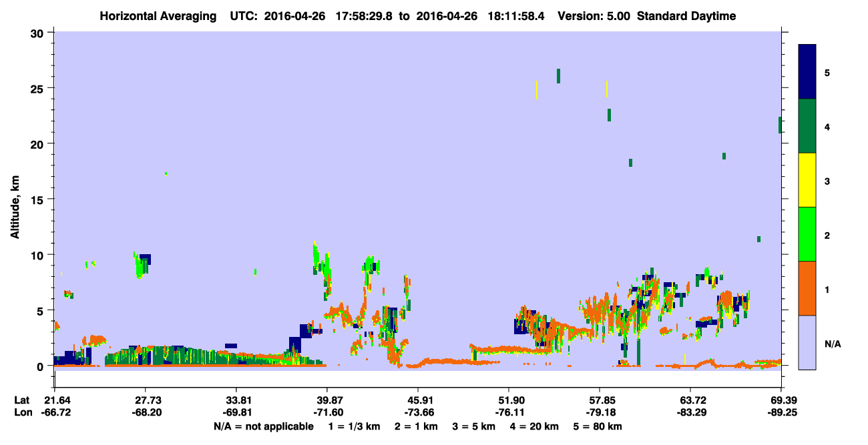
Task: Click the dark blue colorbar segment labeled 5
Action: pyautogui.click(x=807, y=71)
